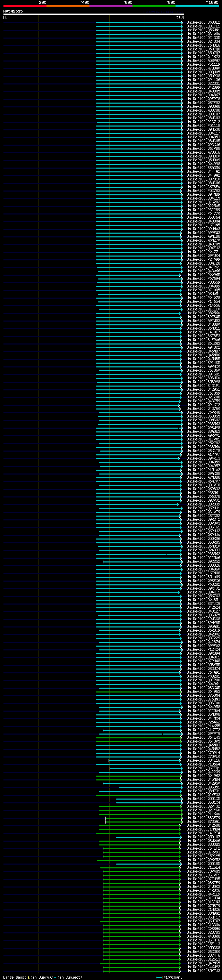Select the UniRef100_P23712 label
The height and width of the screenshot is (980, 222).
pos(203,122)
